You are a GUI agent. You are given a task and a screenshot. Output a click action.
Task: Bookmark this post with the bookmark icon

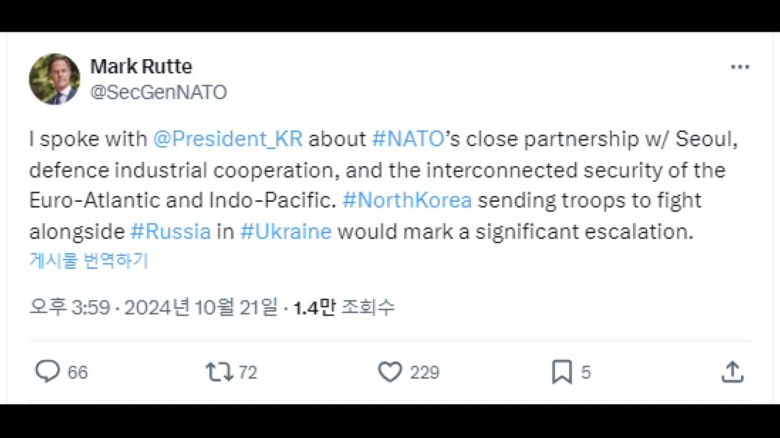tap(561, 372)
